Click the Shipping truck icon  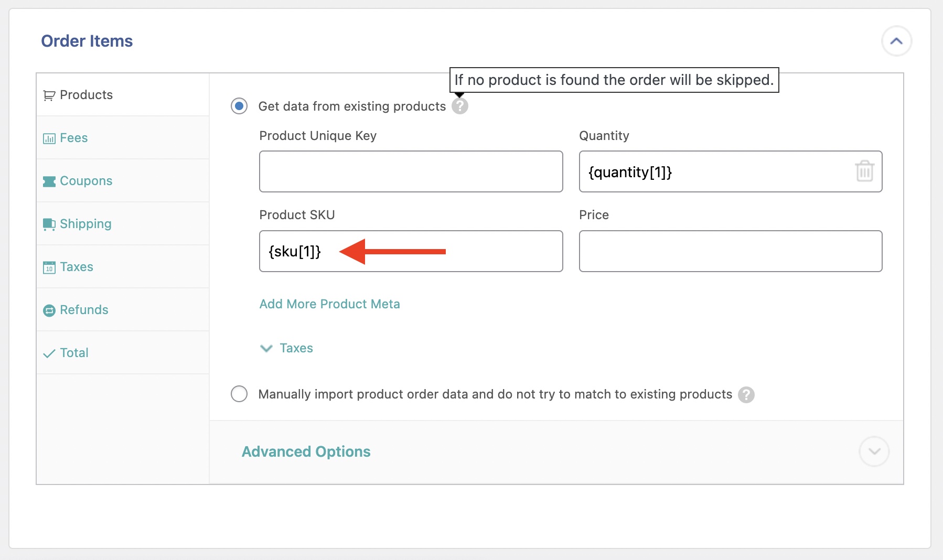pyautogui.click(x=49, y=224)
